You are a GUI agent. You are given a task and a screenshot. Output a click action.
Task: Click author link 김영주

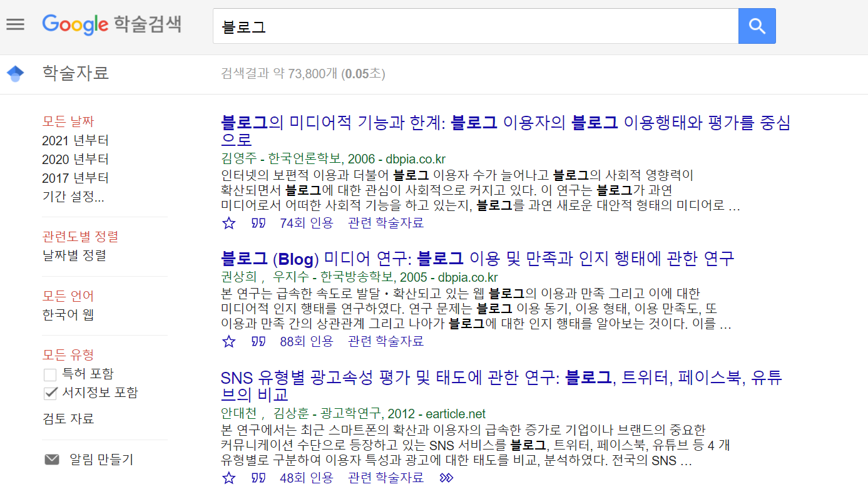tap(239, 159)
